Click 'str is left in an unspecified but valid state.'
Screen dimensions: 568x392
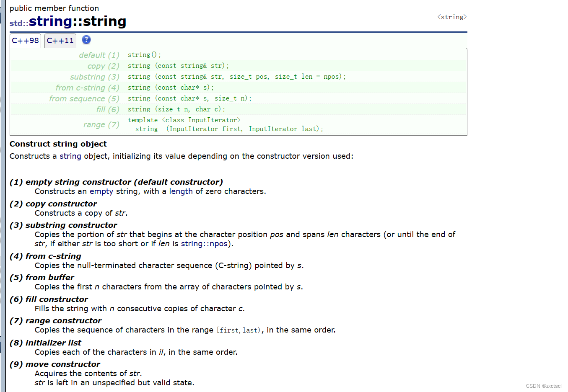tap(114, 383)
